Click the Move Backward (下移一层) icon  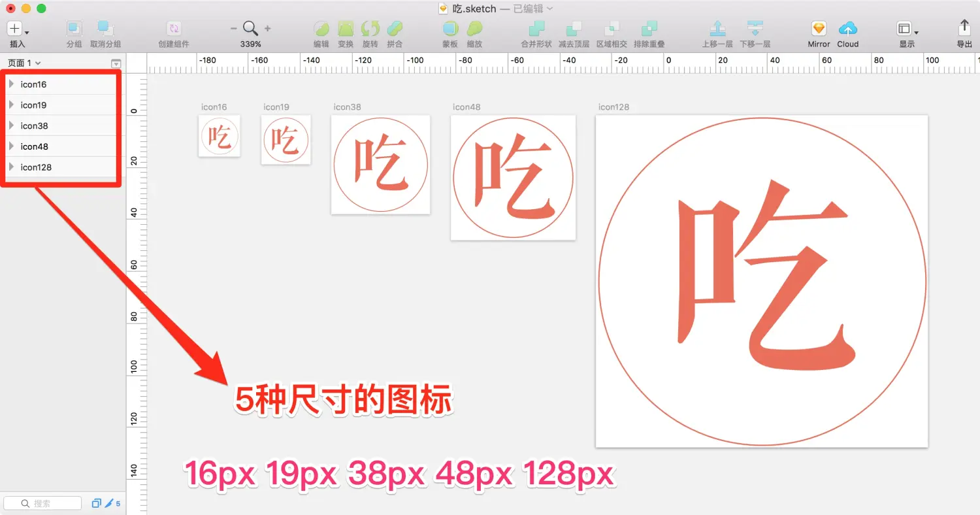pos(755,29)
